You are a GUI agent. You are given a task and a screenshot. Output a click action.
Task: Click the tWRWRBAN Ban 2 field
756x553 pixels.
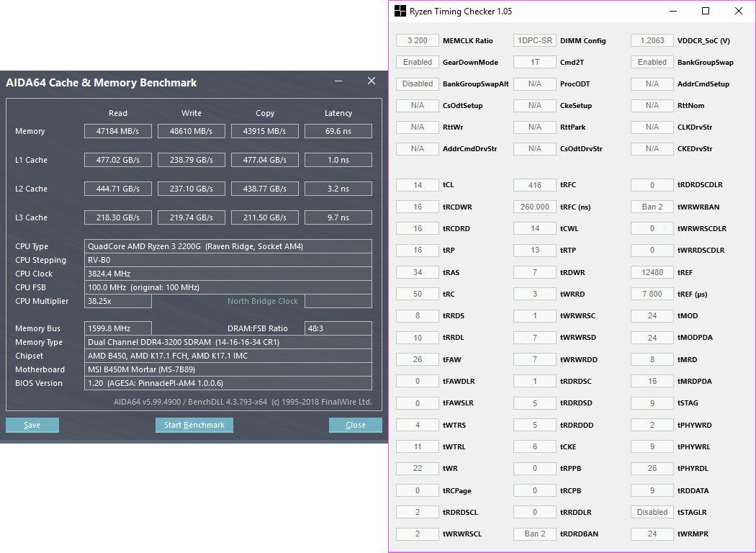(x=652, y=207)
